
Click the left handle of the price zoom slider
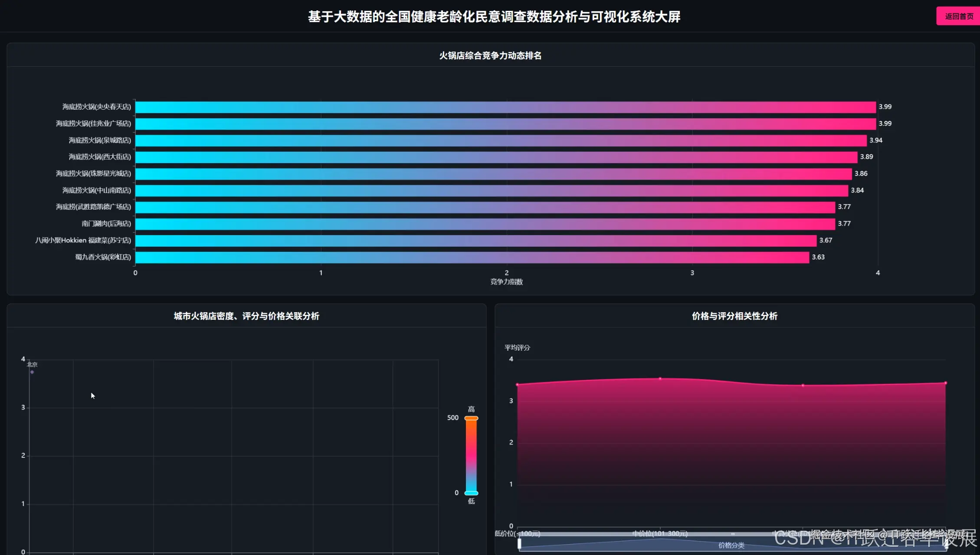(x=519, y=544)
